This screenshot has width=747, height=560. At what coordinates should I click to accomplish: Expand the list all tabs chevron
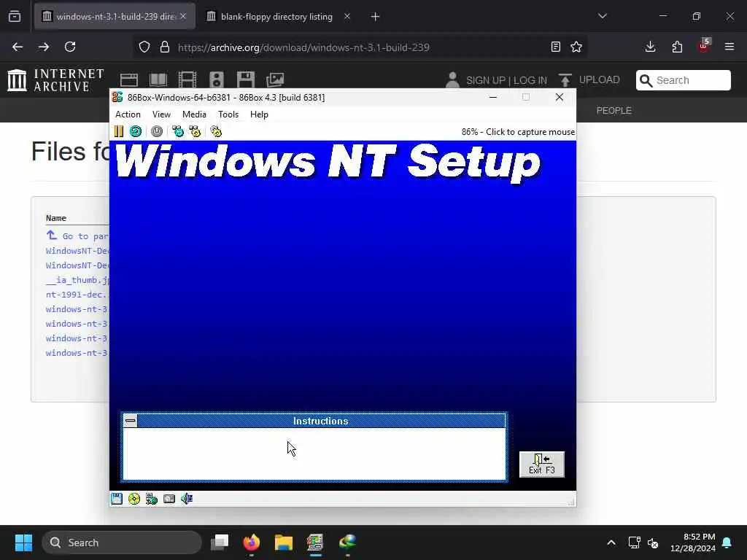(x=602, y=16)
